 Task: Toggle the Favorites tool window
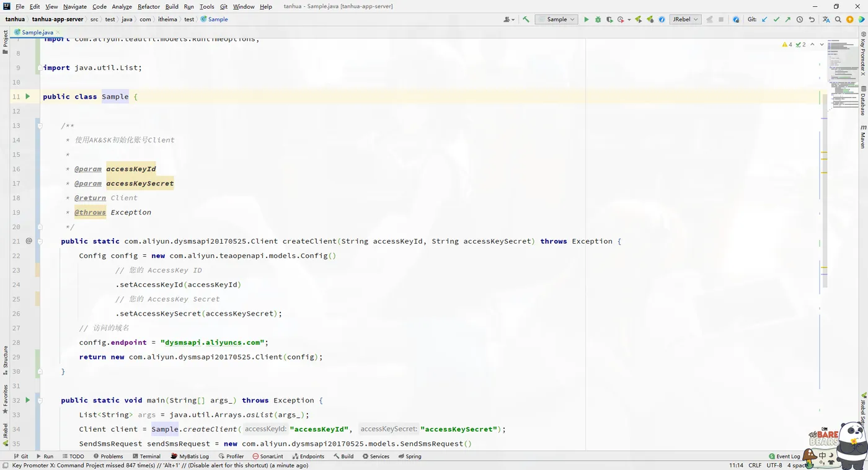(5, 400)
